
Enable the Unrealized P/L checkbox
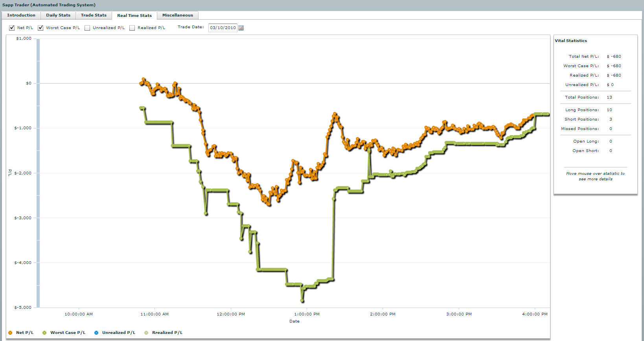coord(87,28)
